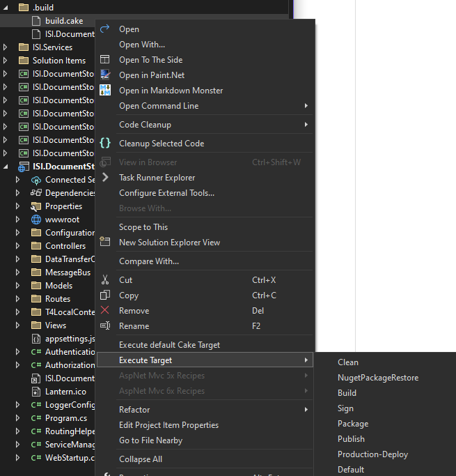Image resolution: width=456 pixels, height=476 pixels.
Task: Click the Rename icon in menu
Action: click(105, 326)
